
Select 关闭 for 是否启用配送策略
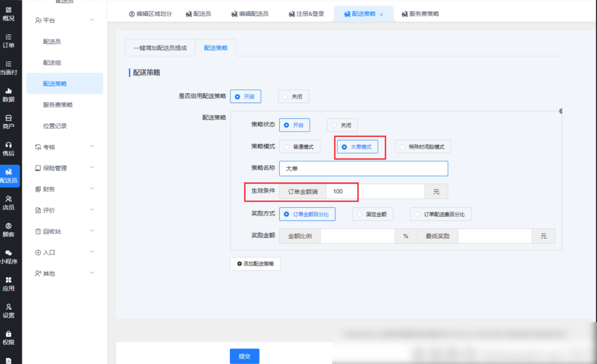293,97
